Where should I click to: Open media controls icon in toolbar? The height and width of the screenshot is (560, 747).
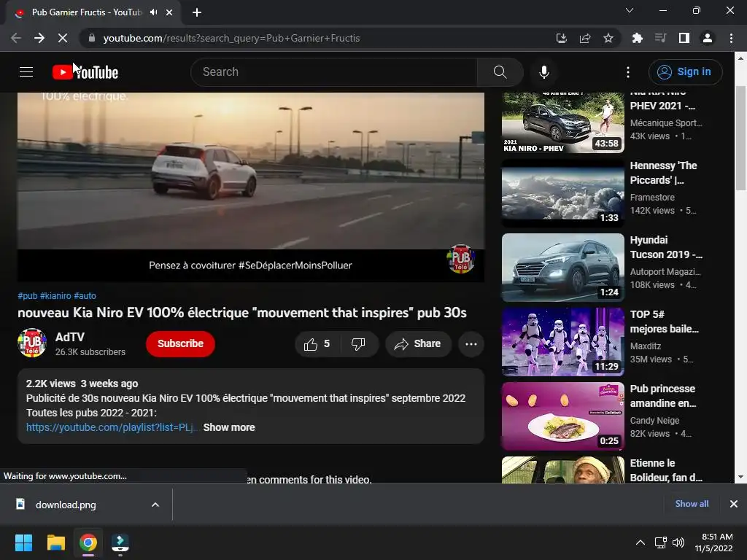(660, 38)
